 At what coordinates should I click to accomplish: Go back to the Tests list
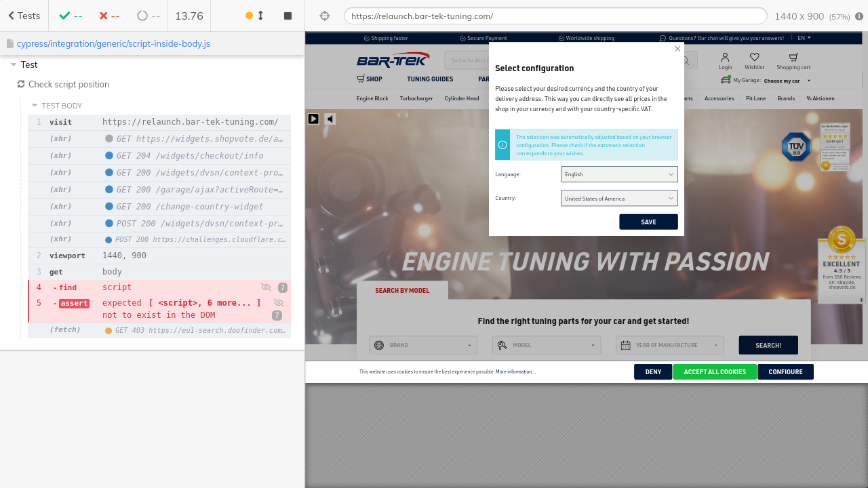pyautogui.click(x=24, y=16)
